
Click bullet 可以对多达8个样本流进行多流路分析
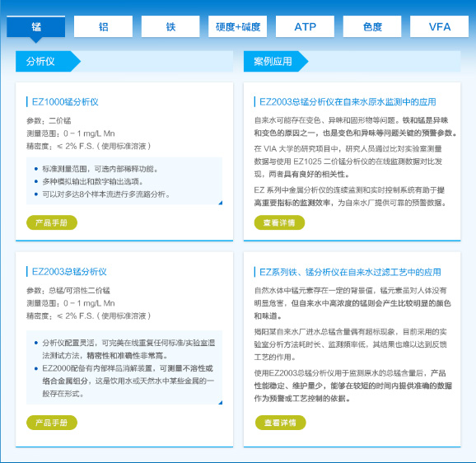[106, 194]
